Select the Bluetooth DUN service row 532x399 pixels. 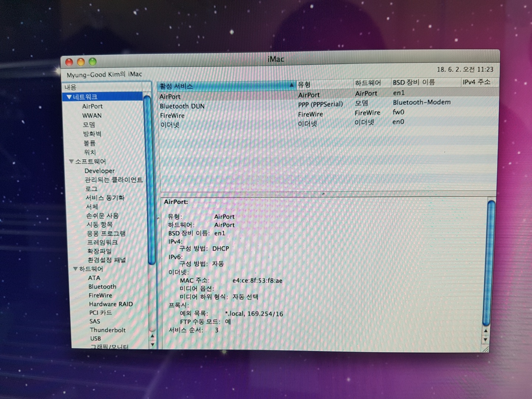tap(182, 106)
